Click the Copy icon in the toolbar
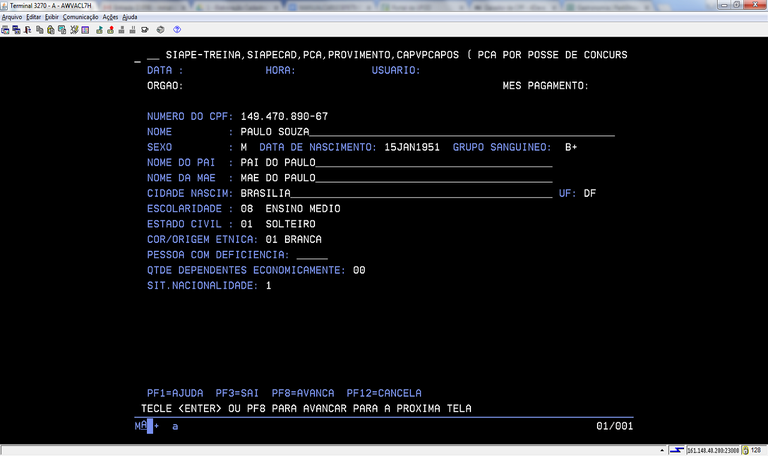The width and height of the screenshot is (768, 456). pos(39,30)
